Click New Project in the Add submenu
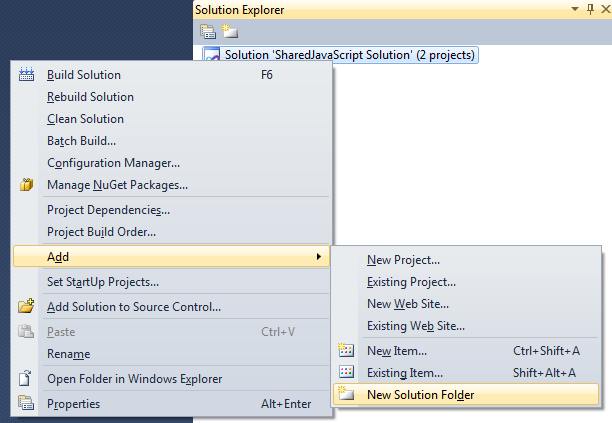 pyautogui.click(x=403, y=260)
